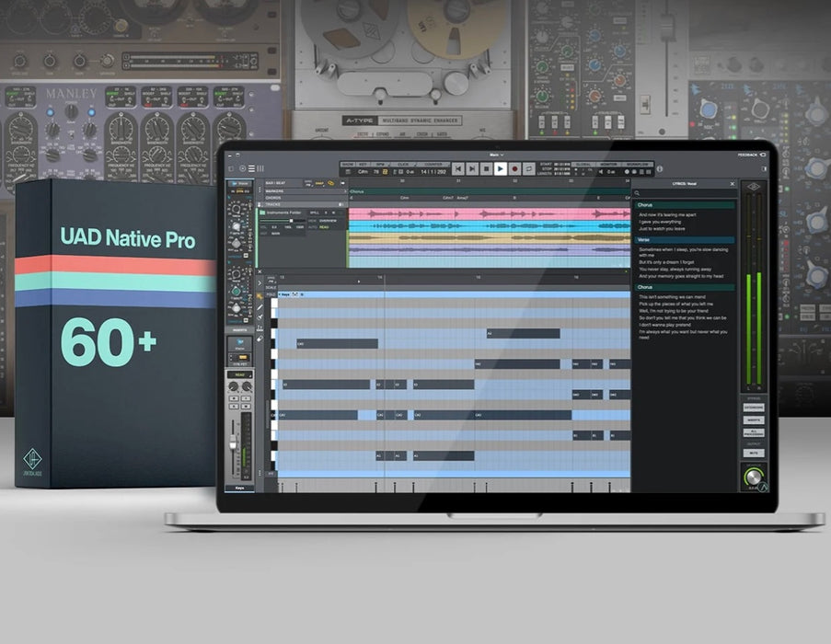
Task: Click the CHORDS row label
Action: click(x=273, y=198)
